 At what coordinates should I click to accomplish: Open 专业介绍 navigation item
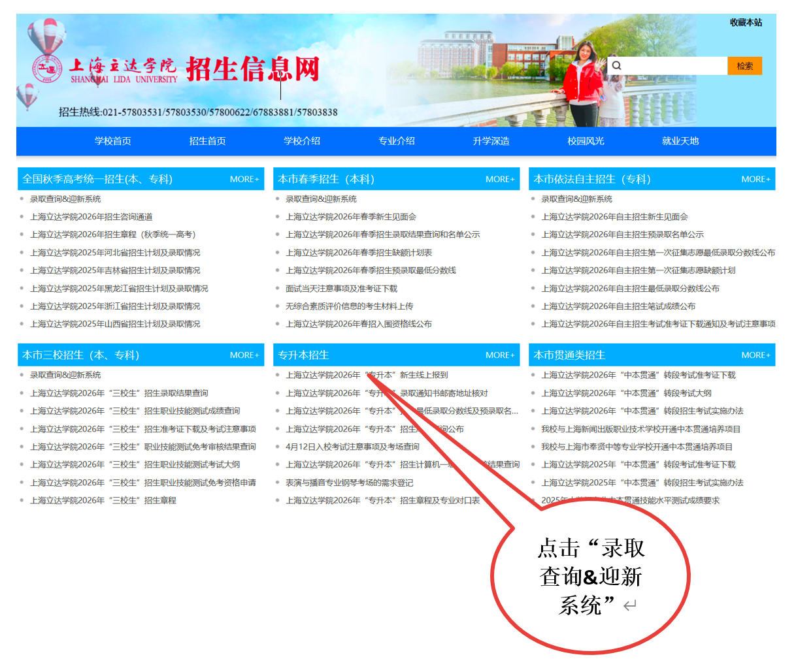(397, 140)
